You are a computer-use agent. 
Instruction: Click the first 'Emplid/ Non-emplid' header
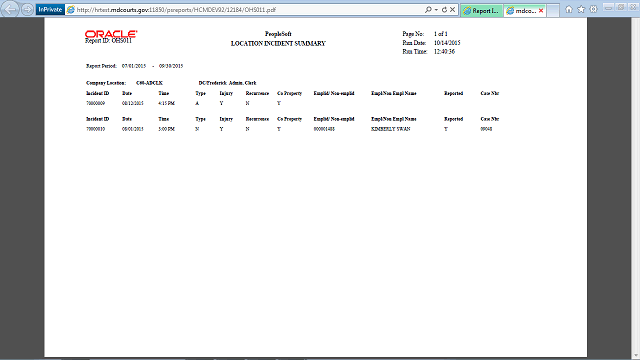point(334,93)
